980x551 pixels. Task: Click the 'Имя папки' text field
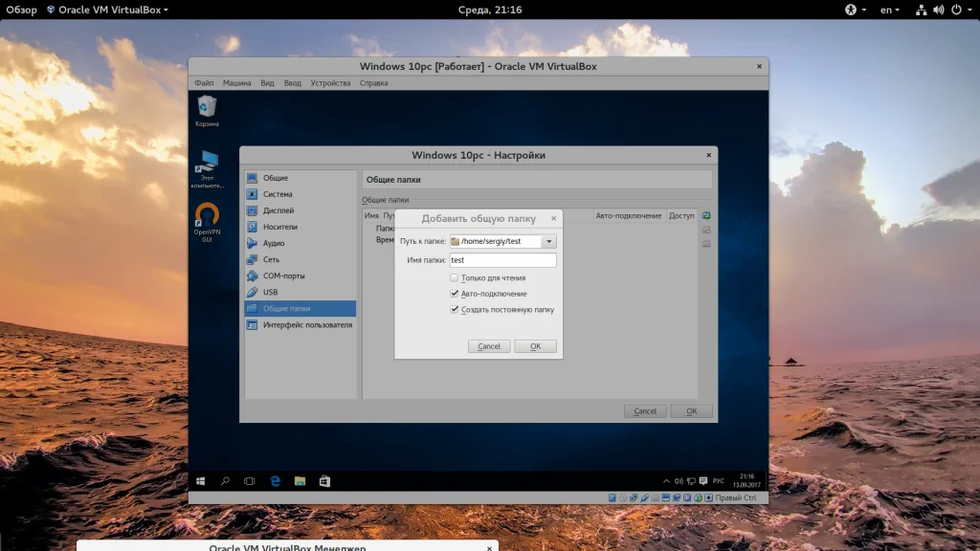pyautogui.click(x=502, y=260)
